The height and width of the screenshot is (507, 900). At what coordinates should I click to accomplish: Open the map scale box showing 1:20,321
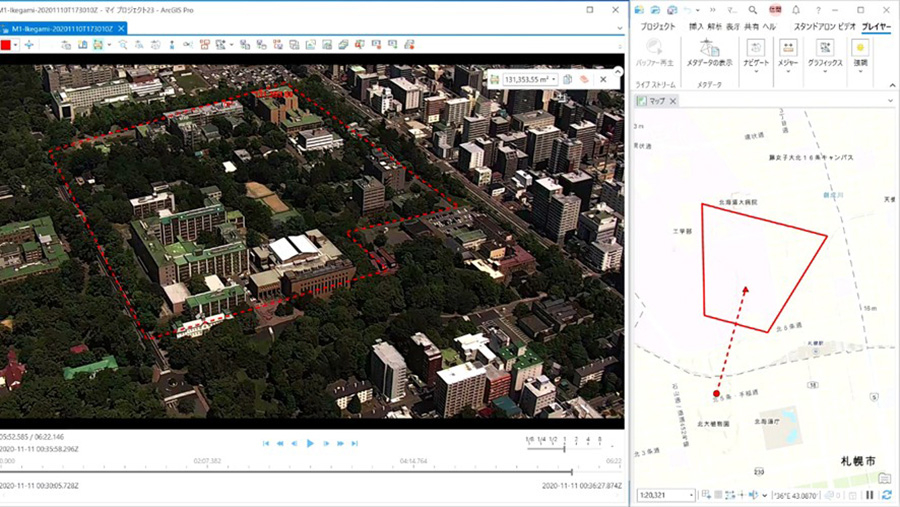[x=666, y=495]
